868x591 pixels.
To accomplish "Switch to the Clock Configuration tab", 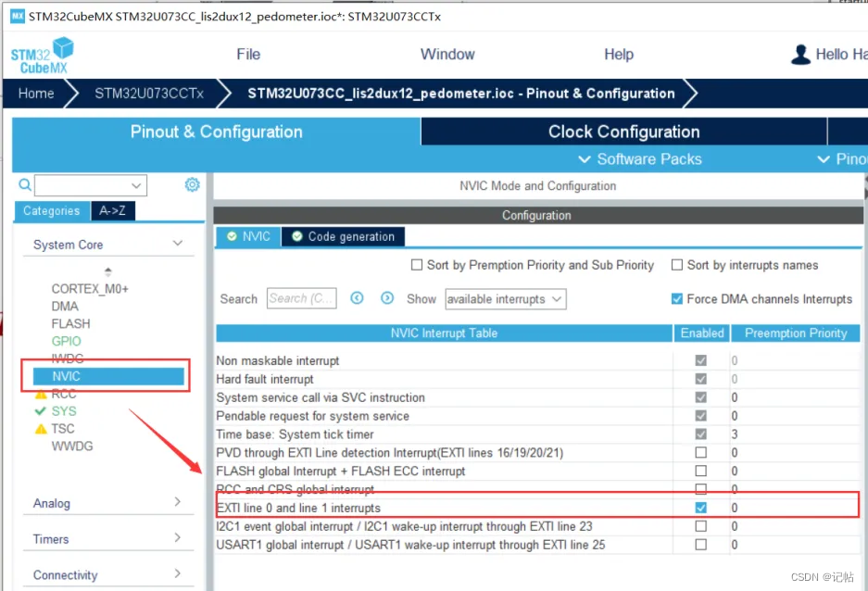I will click(x=623, y=132).
